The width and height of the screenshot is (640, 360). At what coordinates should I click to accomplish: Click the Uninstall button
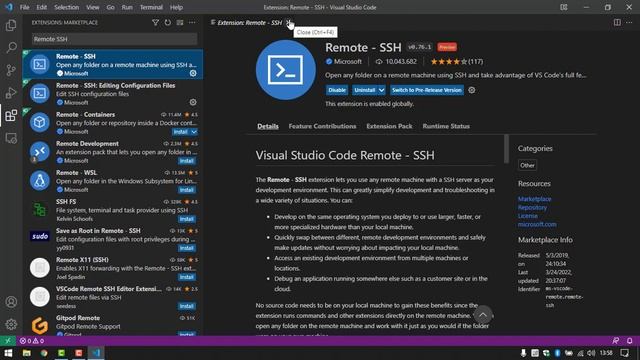pos(364,90)
